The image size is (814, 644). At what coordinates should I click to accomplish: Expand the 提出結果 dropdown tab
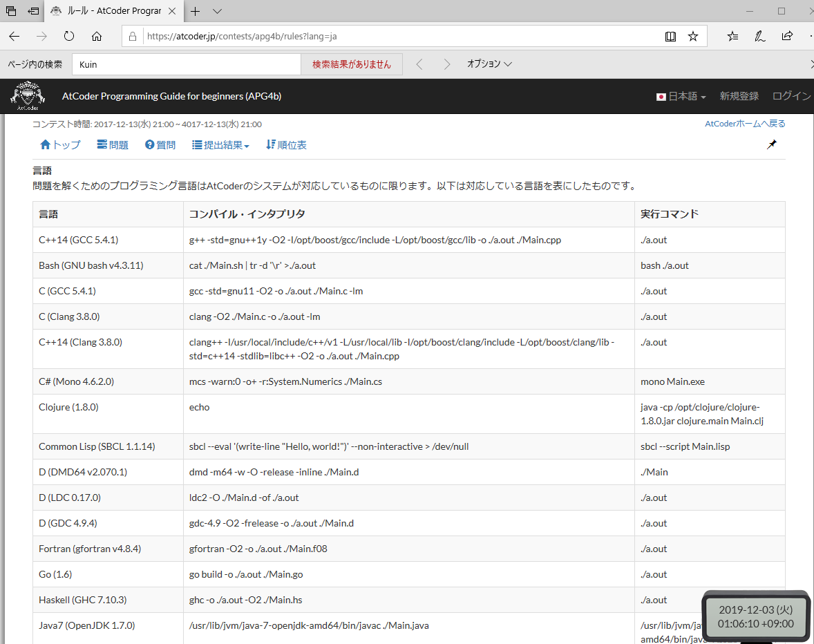coord(220,145)
